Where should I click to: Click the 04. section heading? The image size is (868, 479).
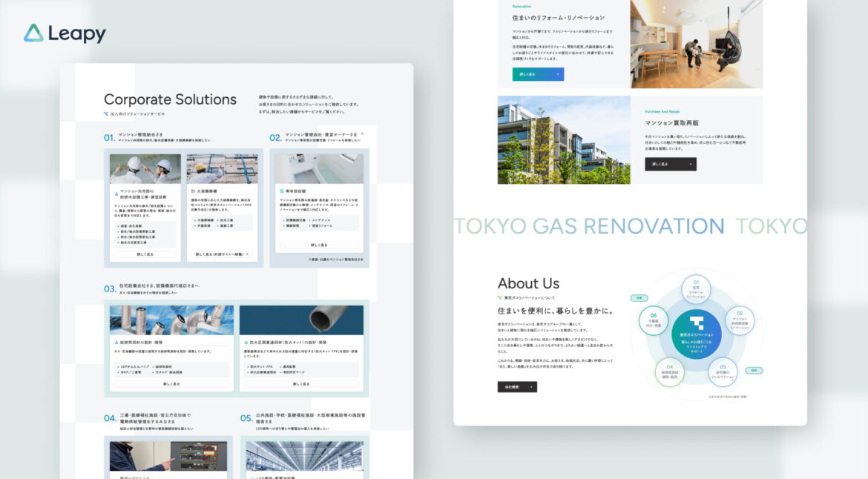(149, 421)
